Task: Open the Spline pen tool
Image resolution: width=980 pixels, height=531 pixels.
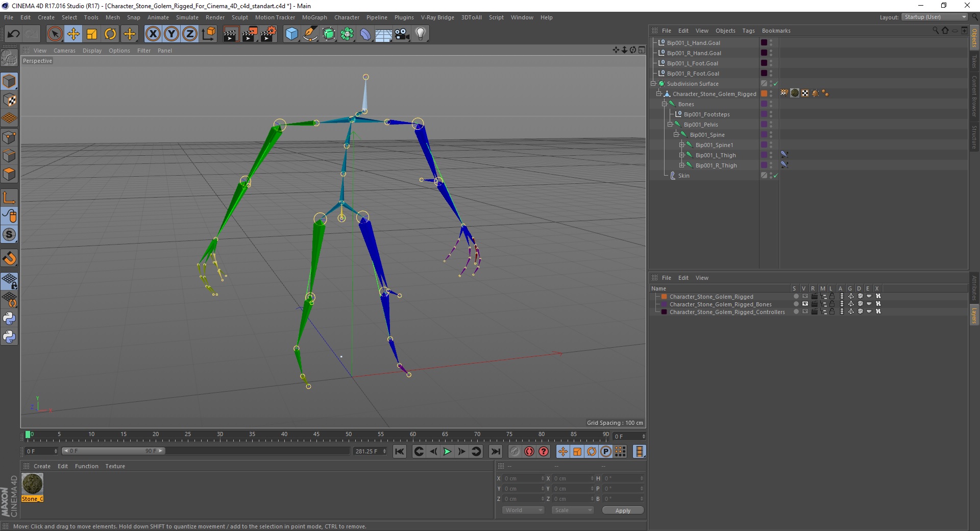Action: point(310,34)
